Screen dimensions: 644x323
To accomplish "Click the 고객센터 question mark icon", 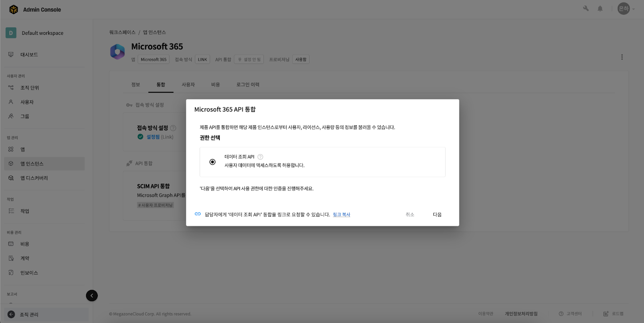I will (x=561, y=314).
